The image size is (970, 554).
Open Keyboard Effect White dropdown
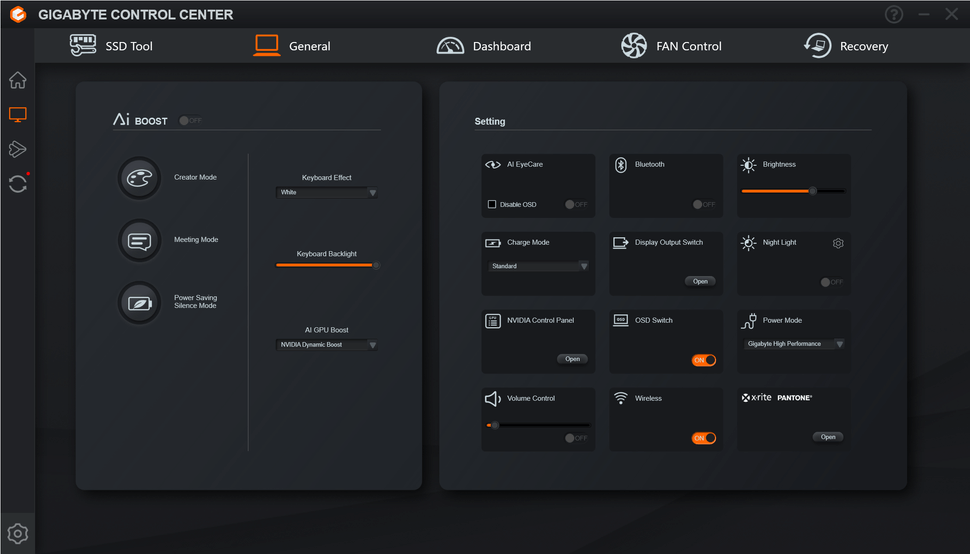click(x=327, y=192)
